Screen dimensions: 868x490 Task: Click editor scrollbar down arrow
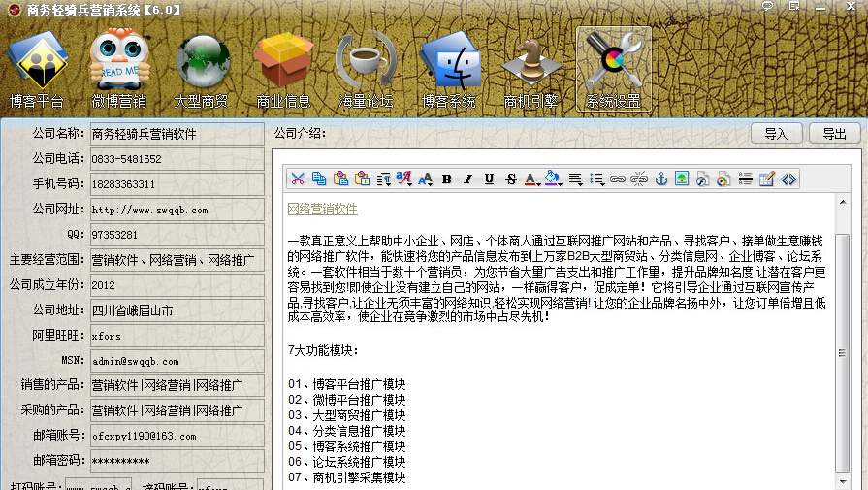[842, 482]
